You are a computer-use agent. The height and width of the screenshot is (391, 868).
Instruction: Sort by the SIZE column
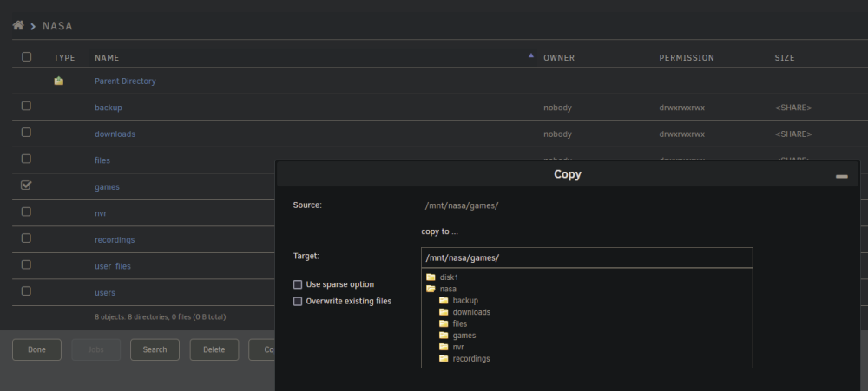(785, 57)
